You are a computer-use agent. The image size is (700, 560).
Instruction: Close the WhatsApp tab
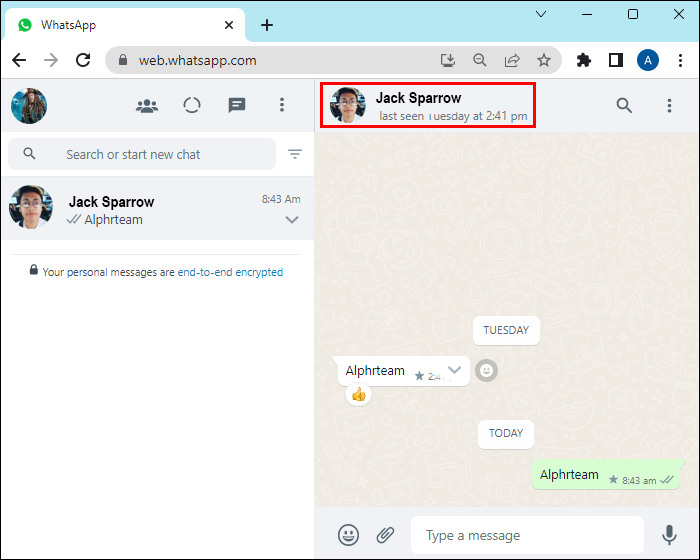[x=229, y=25]
